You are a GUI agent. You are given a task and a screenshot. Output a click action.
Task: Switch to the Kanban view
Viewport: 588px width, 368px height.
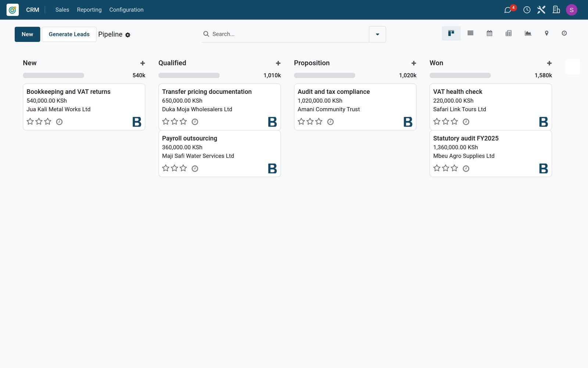click(451, 33)
